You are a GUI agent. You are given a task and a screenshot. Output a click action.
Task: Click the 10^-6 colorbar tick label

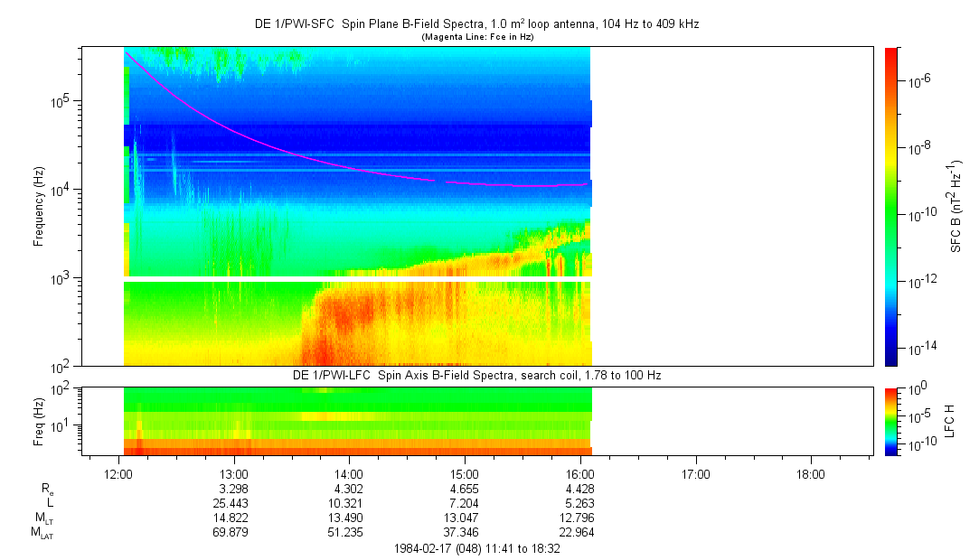coord(918,80)
